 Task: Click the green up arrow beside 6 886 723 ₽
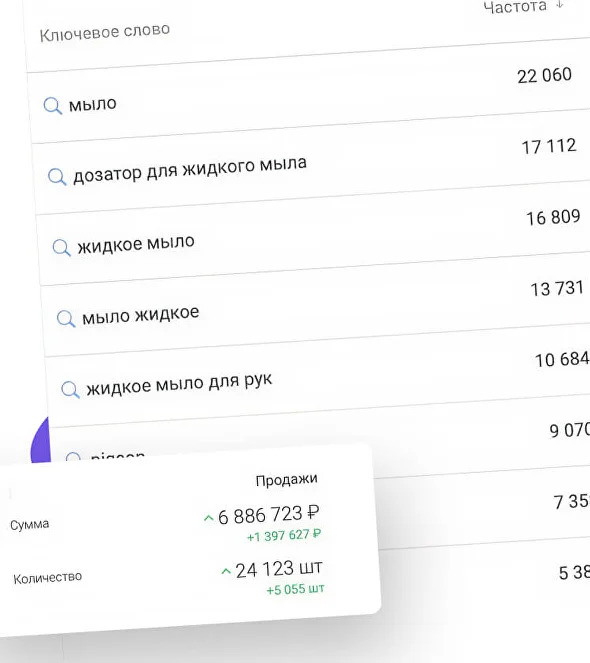tap(209, 518)
